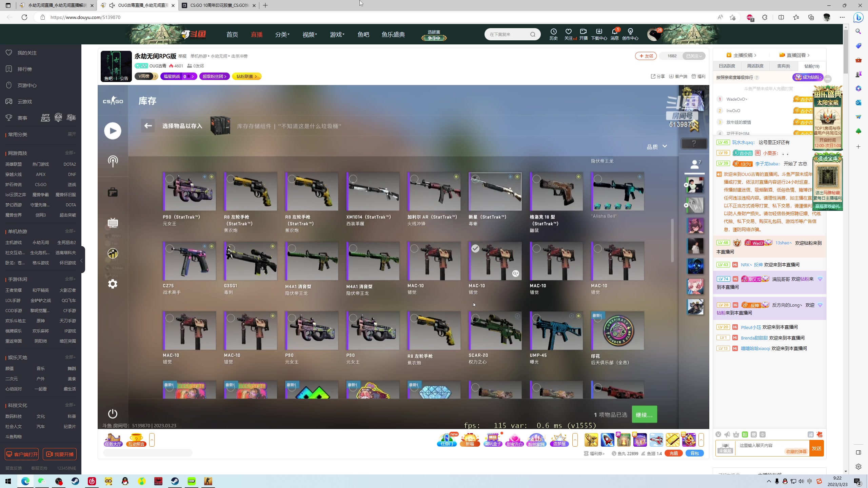Open the Douyu 关注 heart icon

(x=569, y=34)
